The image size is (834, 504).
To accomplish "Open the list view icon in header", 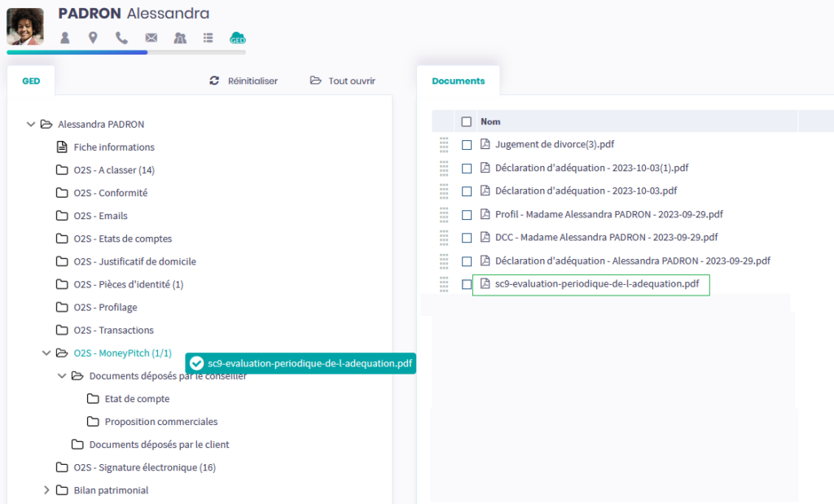I will pos(208,37).
